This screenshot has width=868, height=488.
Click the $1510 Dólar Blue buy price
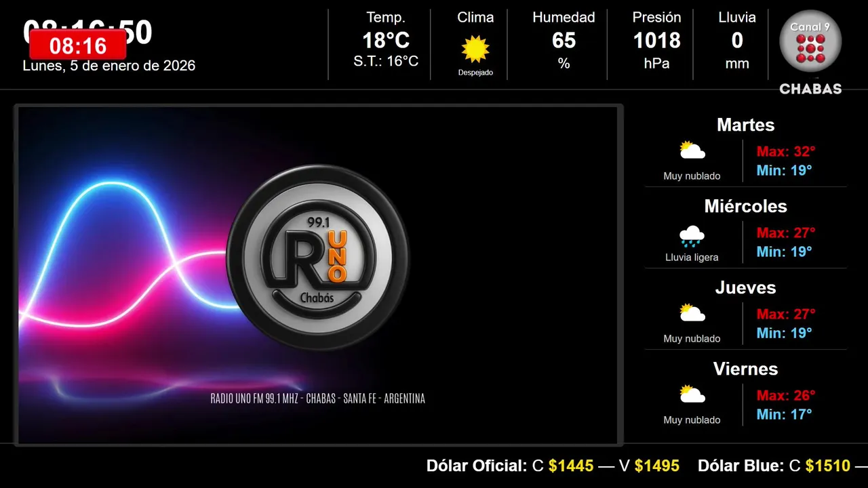coord(828,466)
